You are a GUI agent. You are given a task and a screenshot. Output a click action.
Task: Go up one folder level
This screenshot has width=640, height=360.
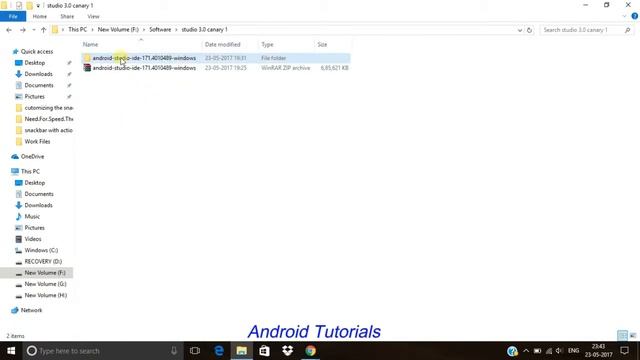pyautogui.click(x=43, y=30)
